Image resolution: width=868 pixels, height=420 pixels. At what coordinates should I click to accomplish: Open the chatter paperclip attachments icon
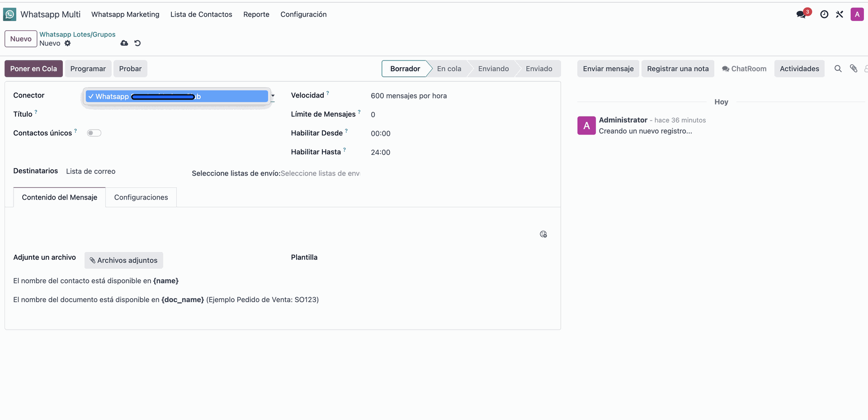coord(854,69)
